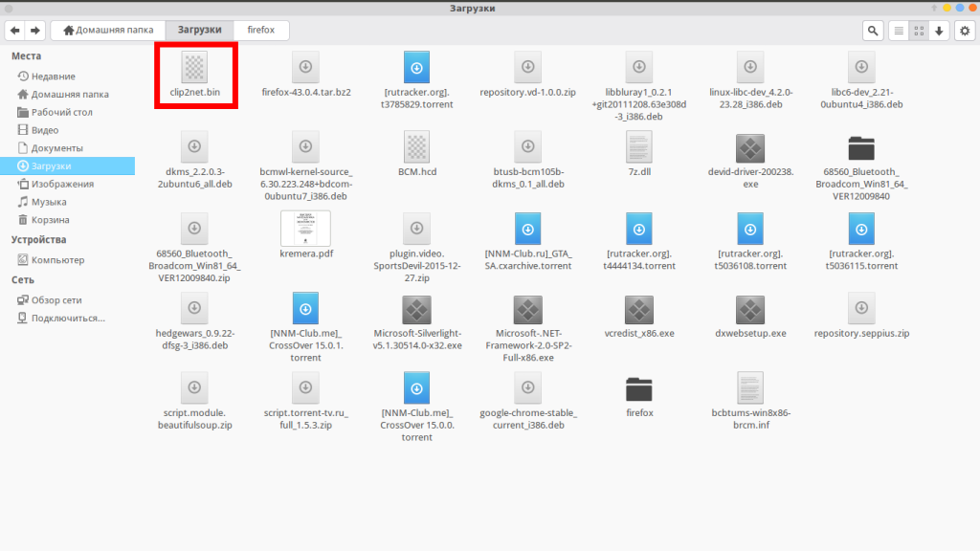This screenshot has width=980, height=551.
Task: Select Подключиться... network entry
Action: pyautogui.click(x=68, y=318)
